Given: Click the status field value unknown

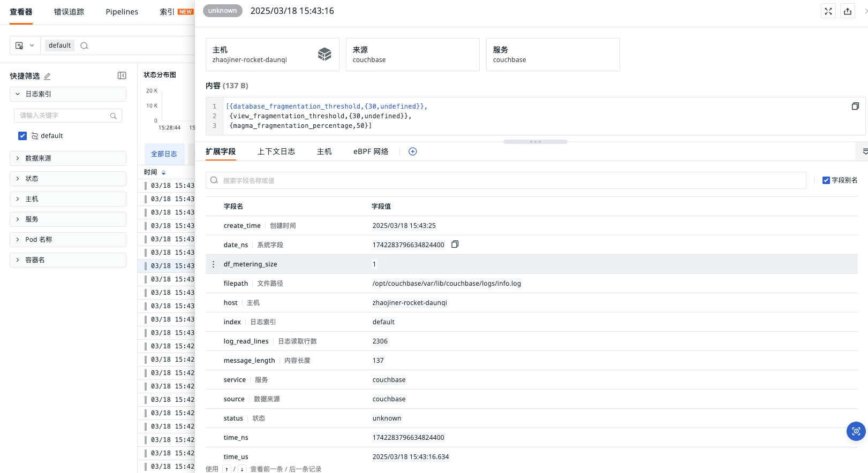Looking at the screenshot, I should 387,418.
